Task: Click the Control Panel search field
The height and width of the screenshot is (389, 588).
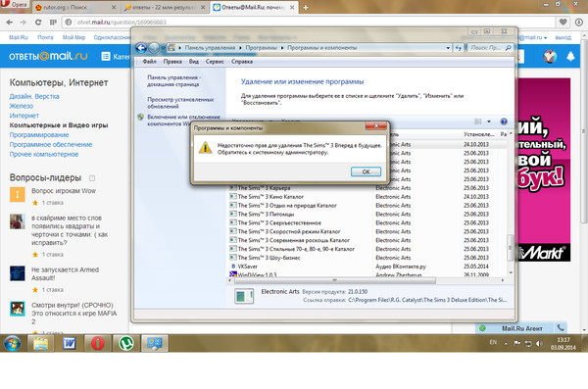Action: point(486,48)
